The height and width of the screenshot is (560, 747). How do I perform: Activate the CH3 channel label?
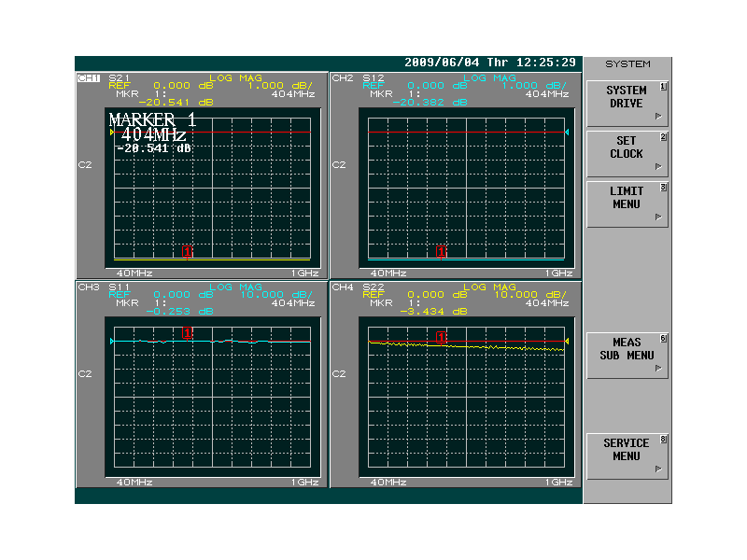point(89,287)
